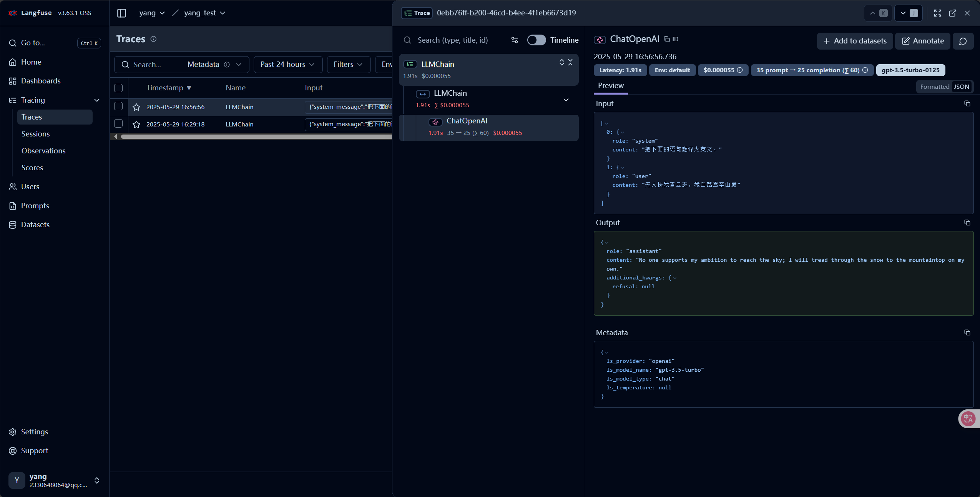Open the comments bubble icon
Image resolution: width=980 pixels, height=497 pixels.
963,41
